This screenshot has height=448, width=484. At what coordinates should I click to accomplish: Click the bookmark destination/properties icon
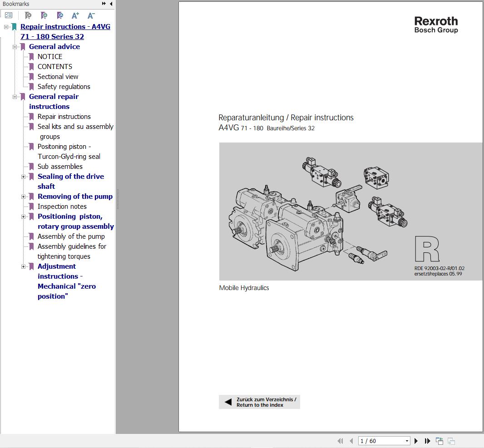click(60, 15)
